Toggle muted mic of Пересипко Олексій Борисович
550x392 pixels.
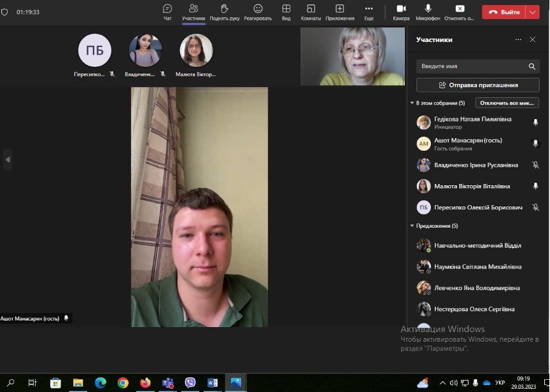tap(535, 207)
